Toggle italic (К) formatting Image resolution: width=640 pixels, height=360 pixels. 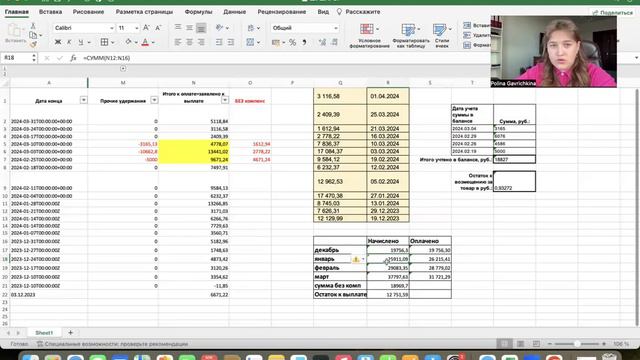(69, 42)
